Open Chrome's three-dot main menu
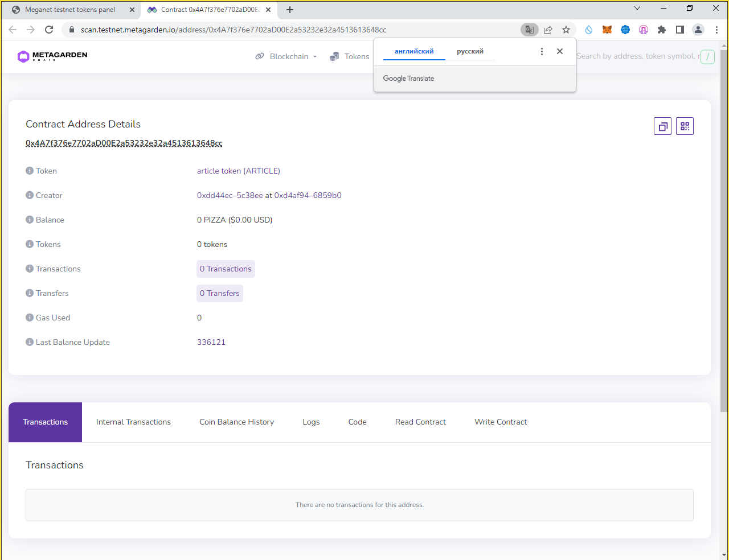Screen dimensions: 729x560 (716, 30)
